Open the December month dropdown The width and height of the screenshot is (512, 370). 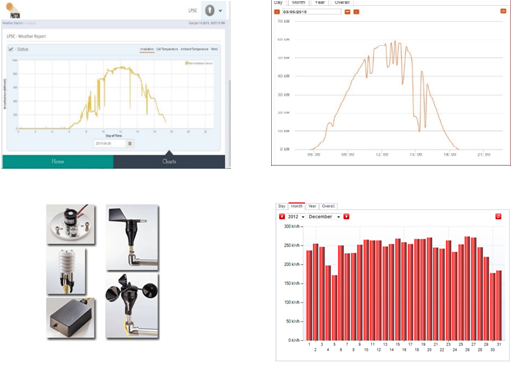tap(324, 217)
